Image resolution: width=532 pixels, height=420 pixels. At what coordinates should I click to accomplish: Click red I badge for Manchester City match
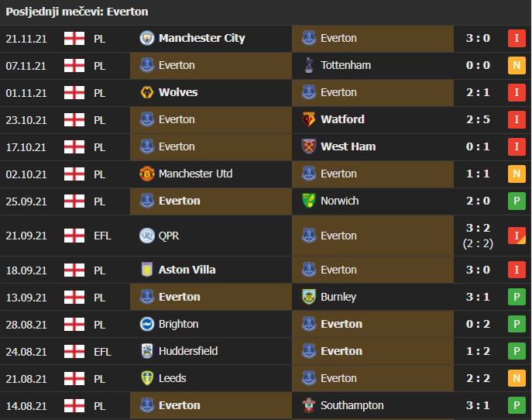pos(517,38)
